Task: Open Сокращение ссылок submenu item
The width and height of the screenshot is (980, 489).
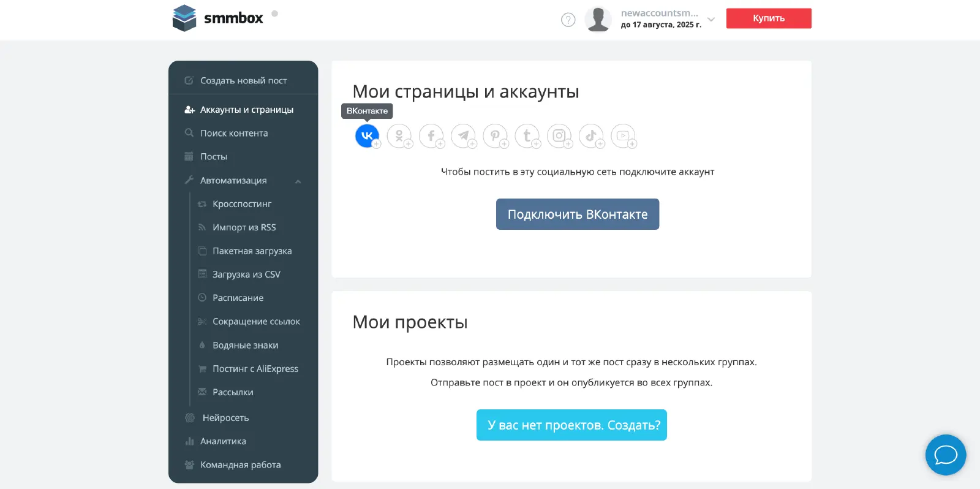Action: tap(249, 322)
